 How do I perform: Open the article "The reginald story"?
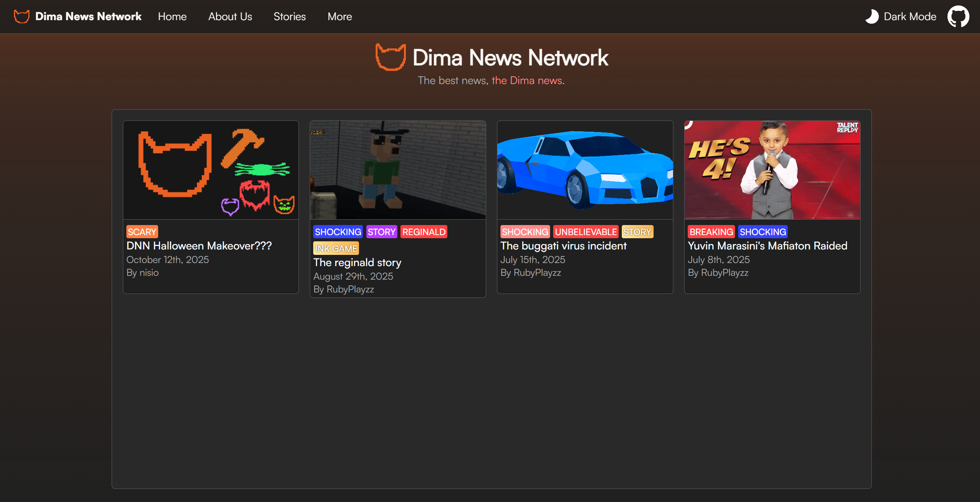point(357,262)
